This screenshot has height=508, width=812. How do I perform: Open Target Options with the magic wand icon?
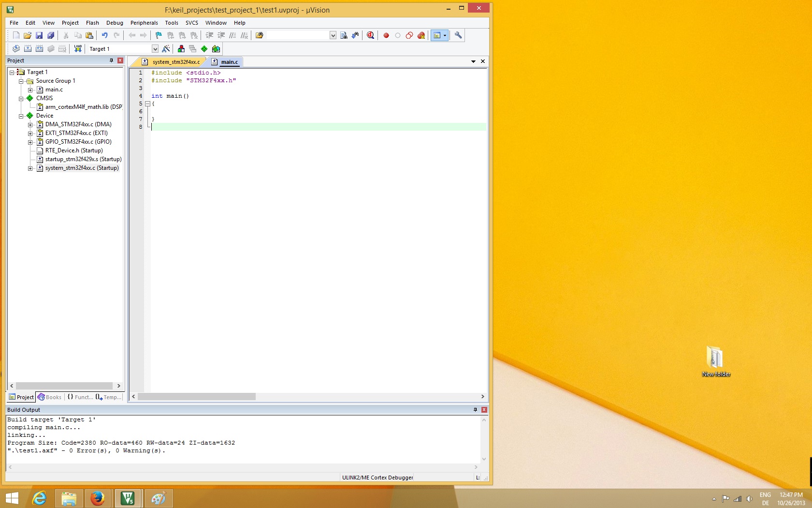coord(166,49)
